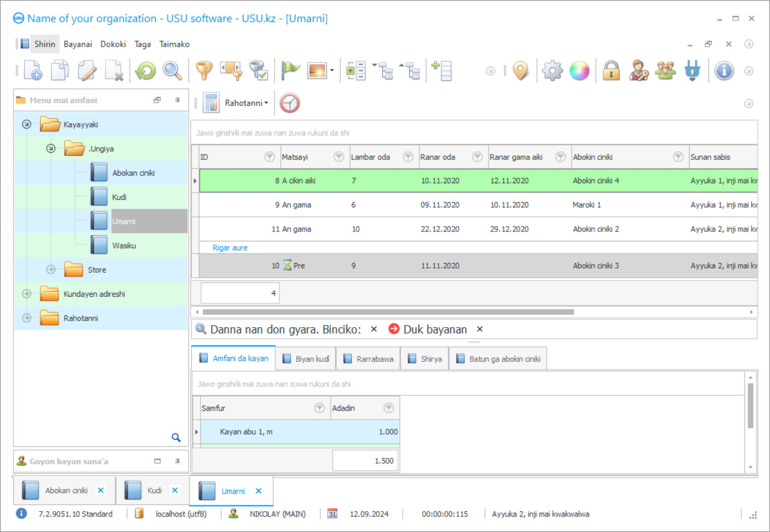Image resolution: width=770 pixels, height=532 pixels.
Task: Click the horizontal scrollbar of orders grid
Action: click(x=388, y=312)
